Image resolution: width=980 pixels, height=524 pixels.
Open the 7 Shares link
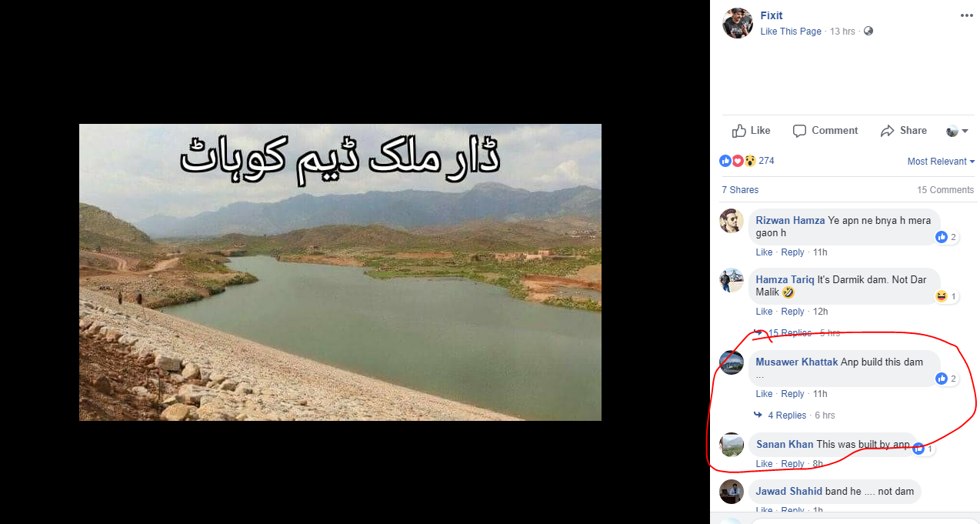click(x=740, y=190)
